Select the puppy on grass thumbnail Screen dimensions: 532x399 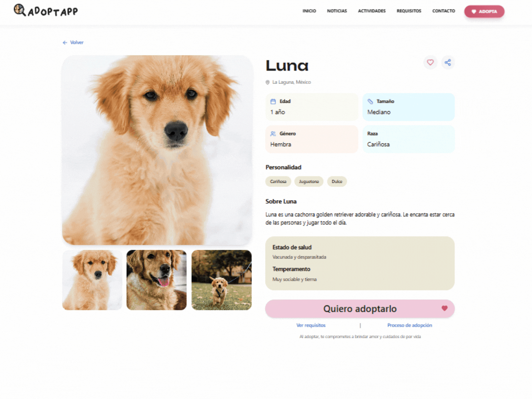tap(222, 280)
